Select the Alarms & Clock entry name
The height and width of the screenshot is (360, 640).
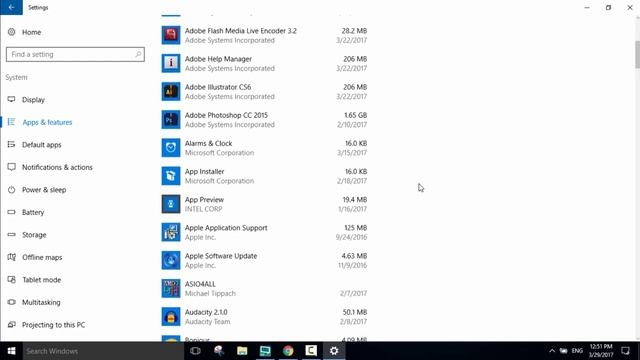(x=209, y=143)
